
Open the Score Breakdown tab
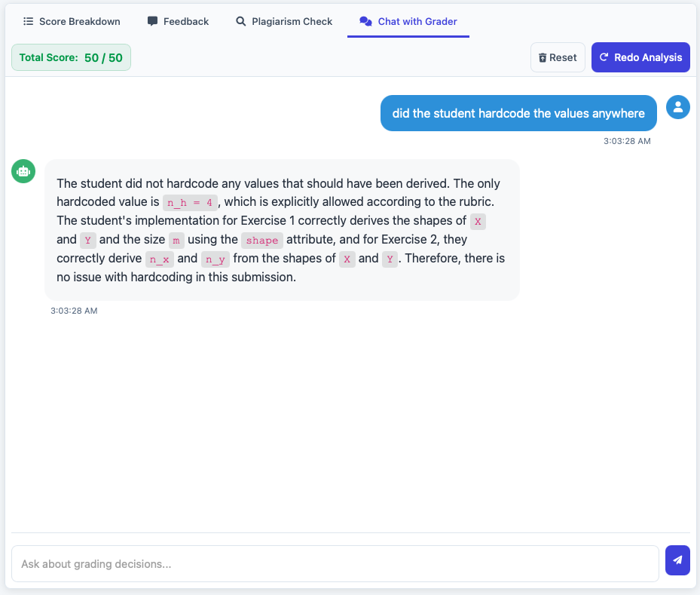[x=72, y=21]
